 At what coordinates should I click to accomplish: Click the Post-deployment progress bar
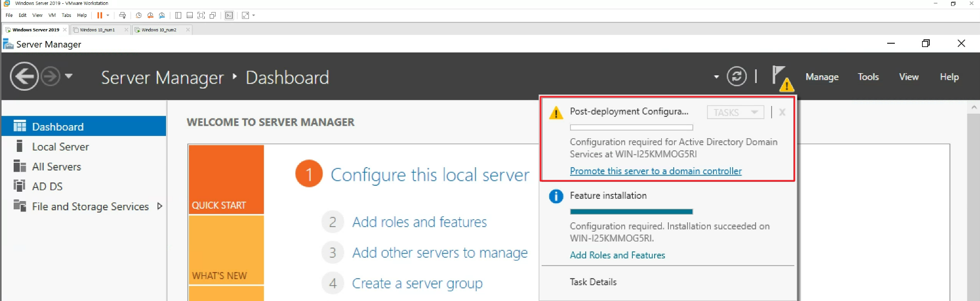[x=631, y=127]
